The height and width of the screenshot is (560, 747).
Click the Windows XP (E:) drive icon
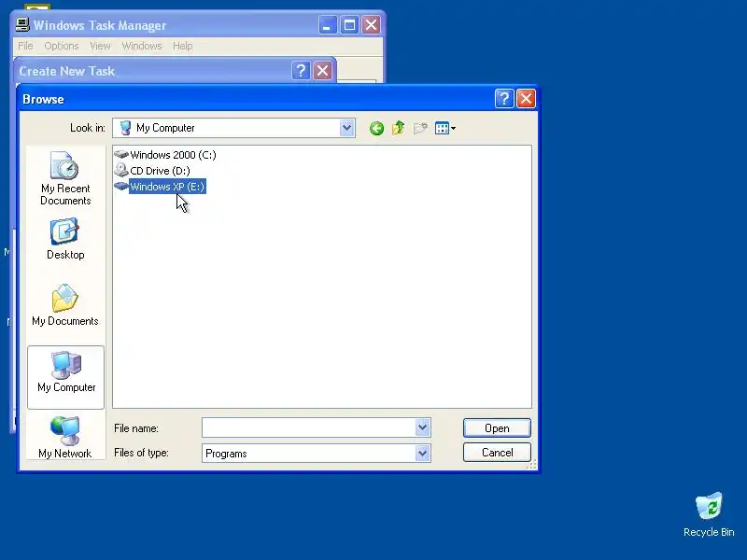pyautogui.click(x=121, y=186)
